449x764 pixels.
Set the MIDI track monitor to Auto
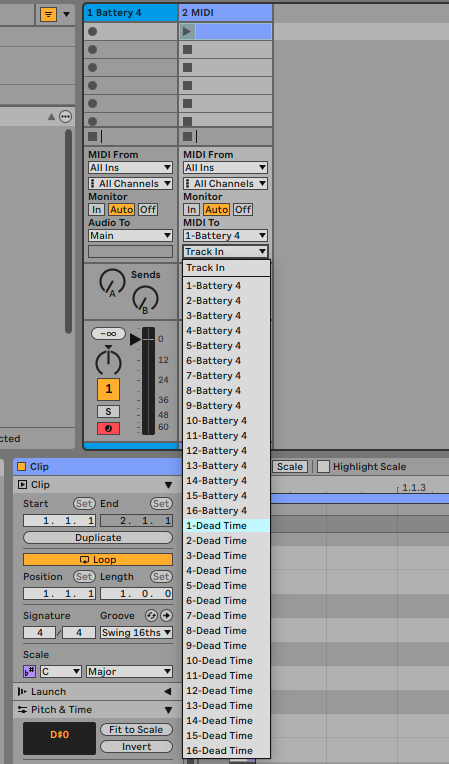pyautogui.click(x=216, y=210)
